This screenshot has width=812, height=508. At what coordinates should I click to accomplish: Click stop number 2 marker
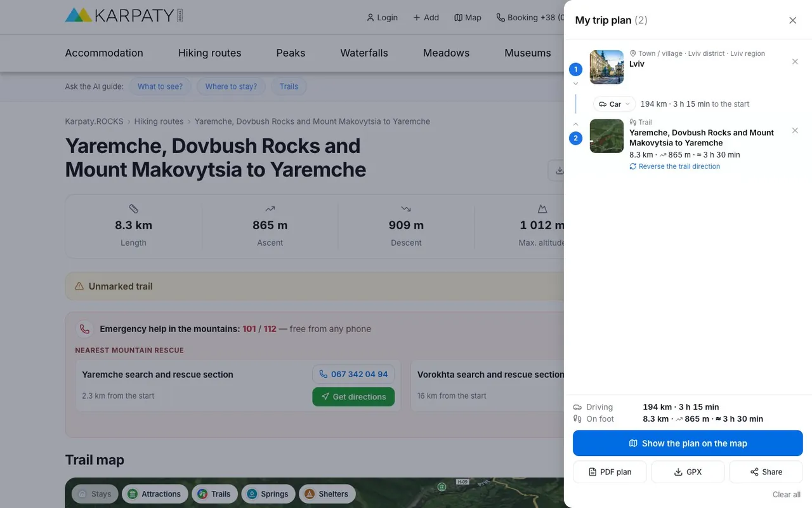[576, 138]
